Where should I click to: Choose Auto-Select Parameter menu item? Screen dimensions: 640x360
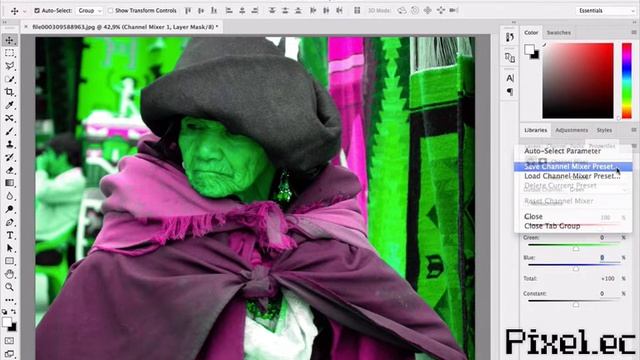[x=562, y=151]
